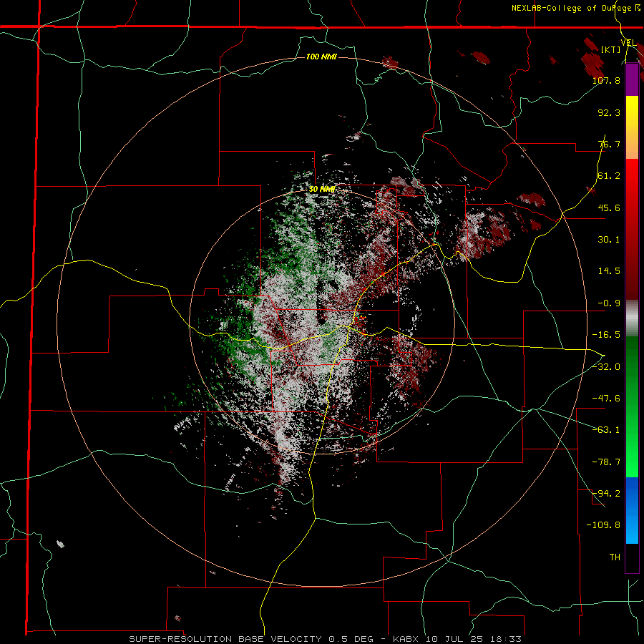Select the -94.2 scale value

(606, 494)
